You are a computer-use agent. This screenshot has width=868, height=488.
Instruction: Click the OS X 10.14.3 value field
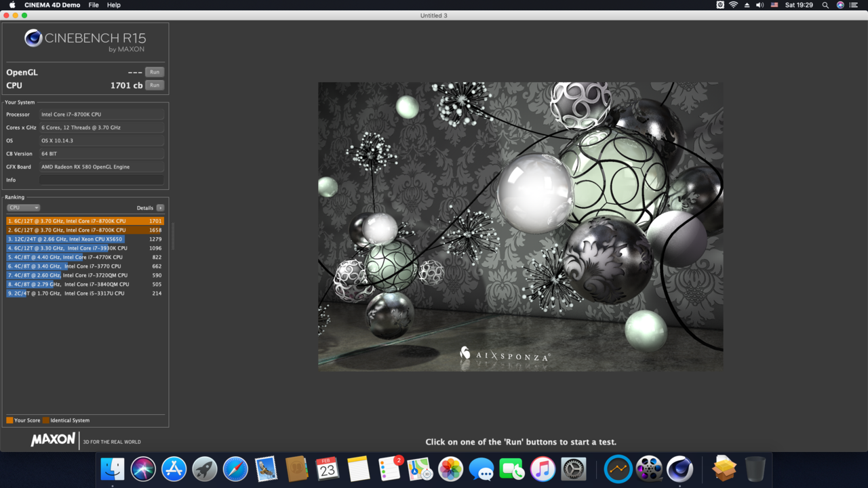point(102,140)
